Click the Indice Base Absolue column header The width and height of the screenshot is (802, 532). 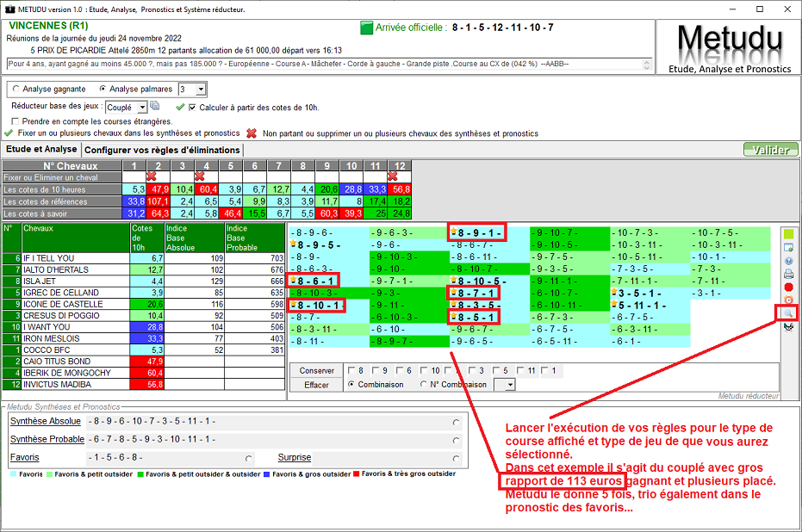click(195, 238)
